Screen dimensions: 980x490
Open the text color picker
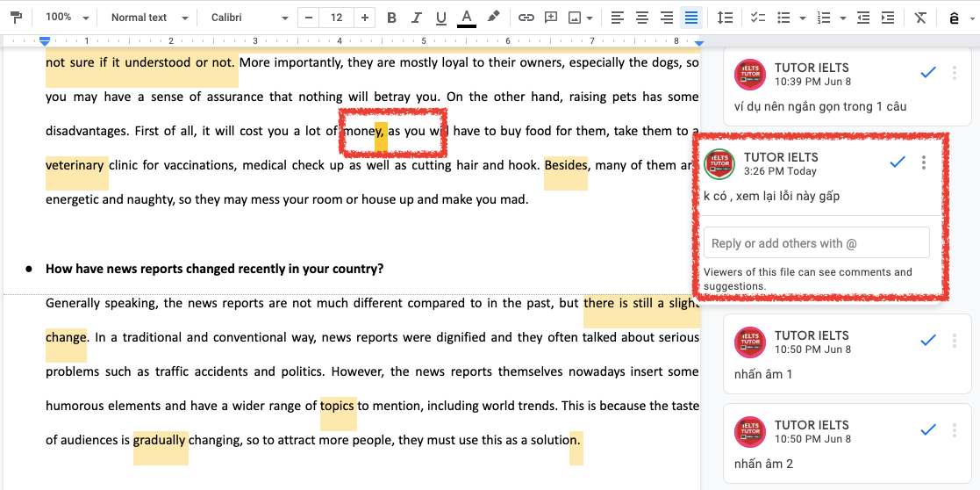click(x=466, y=18)
